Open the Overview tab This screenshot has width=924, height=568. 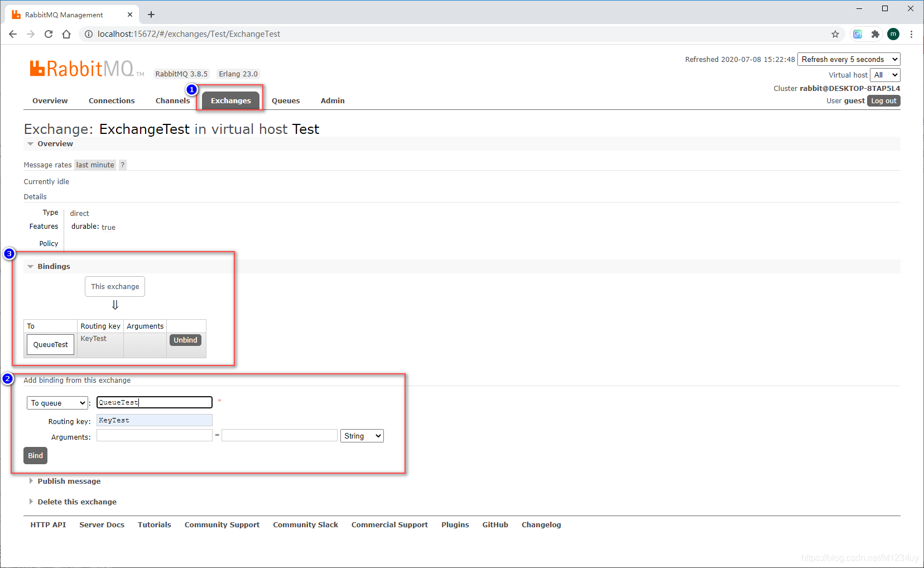coord(50,101)
